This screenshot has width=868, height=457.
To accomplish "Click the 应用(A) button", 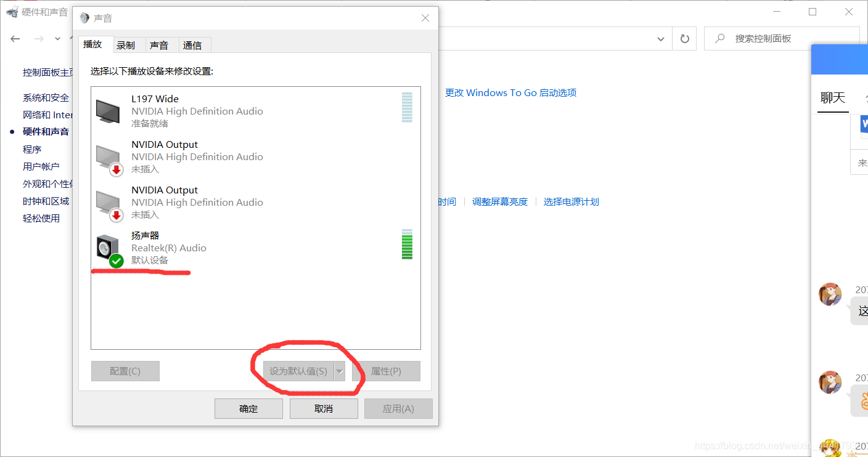I will pyautogui.click(x=398, y=409).
